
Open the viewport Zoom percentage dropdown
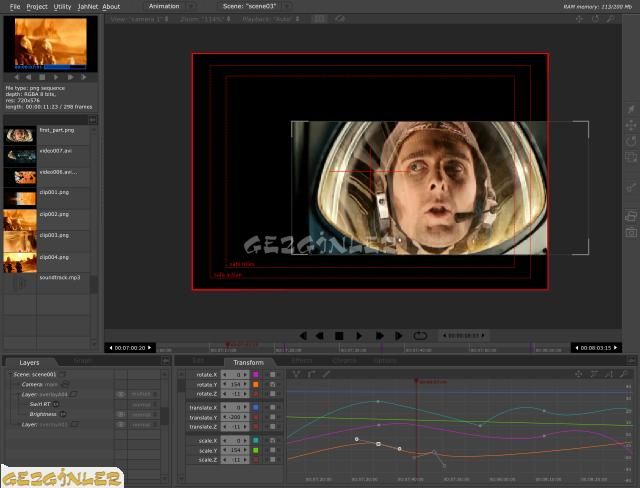tap(205, 19)
